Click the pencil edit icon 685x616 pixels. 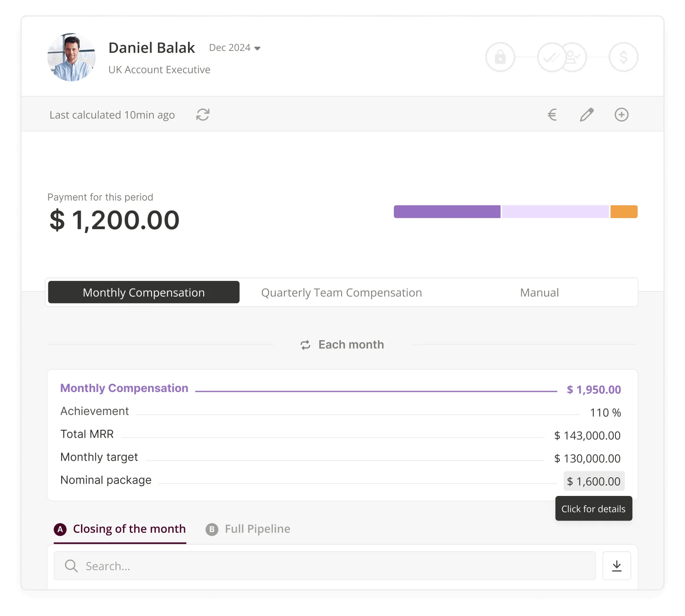coord(587,115)
